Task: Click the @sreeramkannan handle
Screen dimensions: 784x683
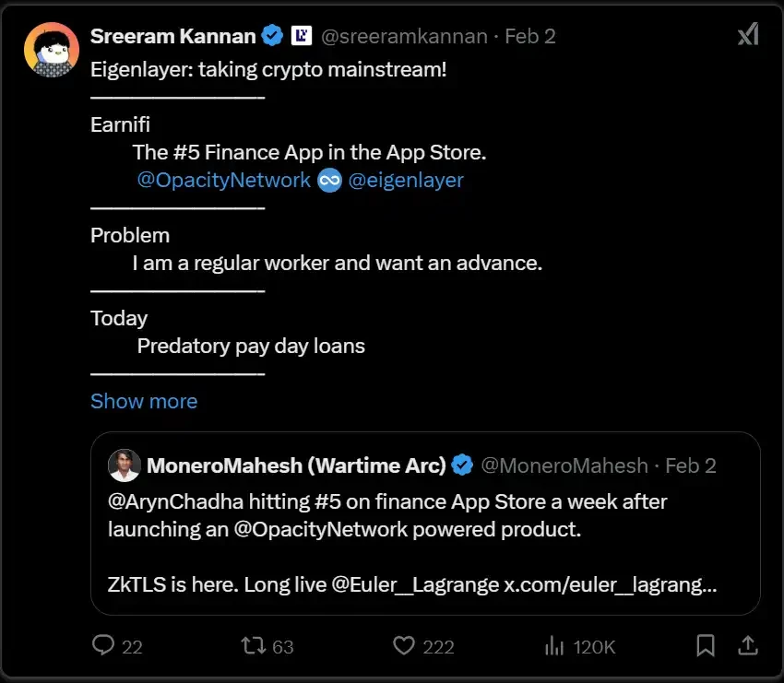Action: [406, 36]
